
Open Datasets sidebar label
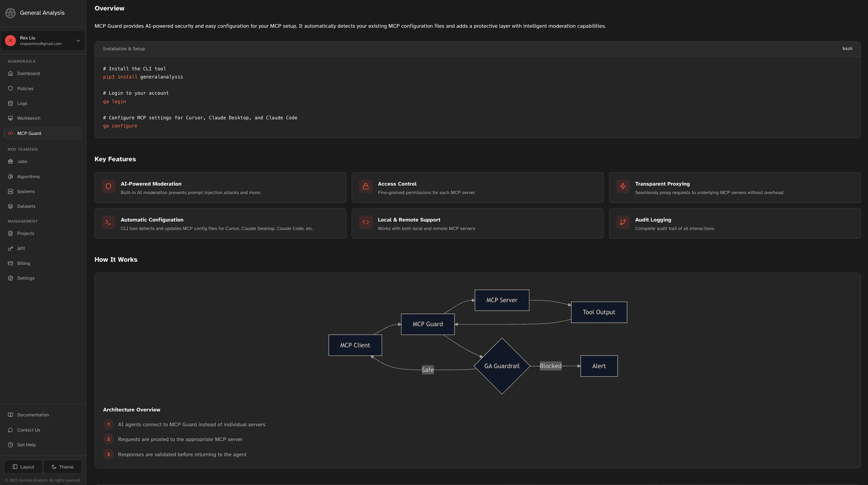click(26, 207)
